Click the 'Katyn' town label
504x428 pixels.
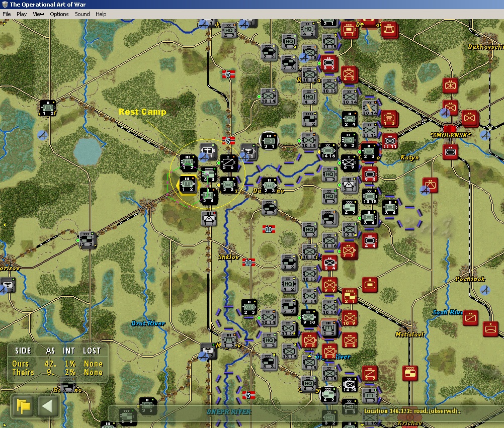pyautogui.click(x=410, y=157)
